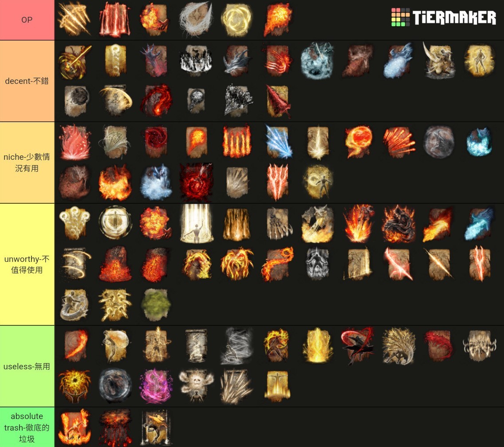Click the unworthy-不值得使用 tier label
Screen dimensions: 504x447
pos(27,265)
